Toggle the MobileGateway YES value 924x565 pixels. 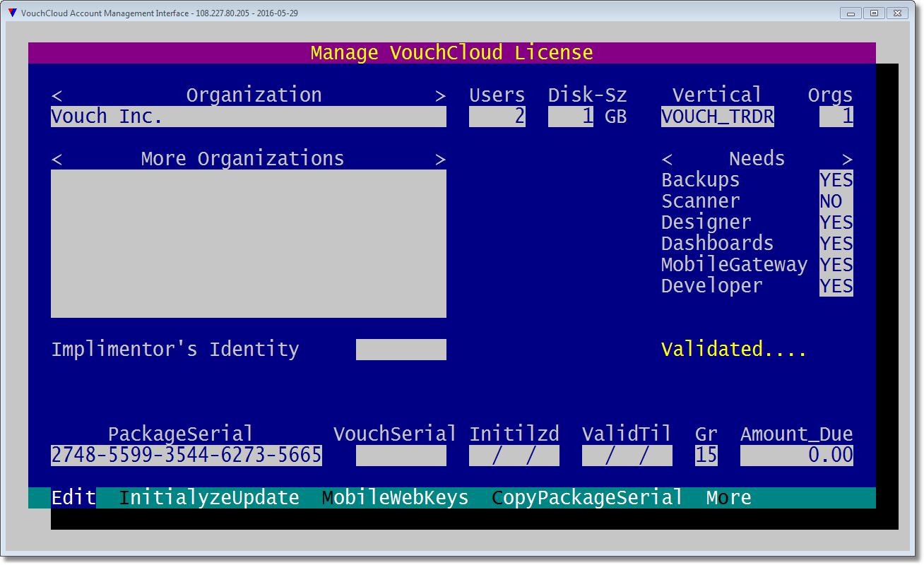point(836,265)
